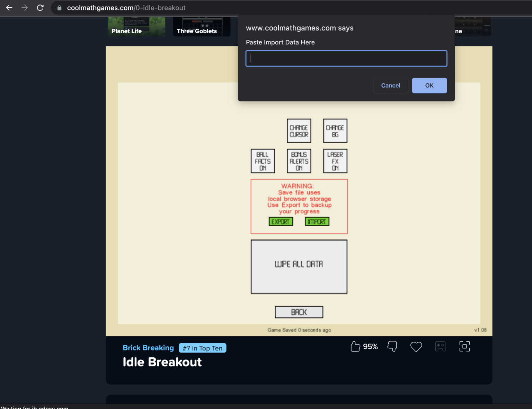This screenshot has width=532, height=409.
Task: Click the Change Cursor option
Action: pos(299,131)
